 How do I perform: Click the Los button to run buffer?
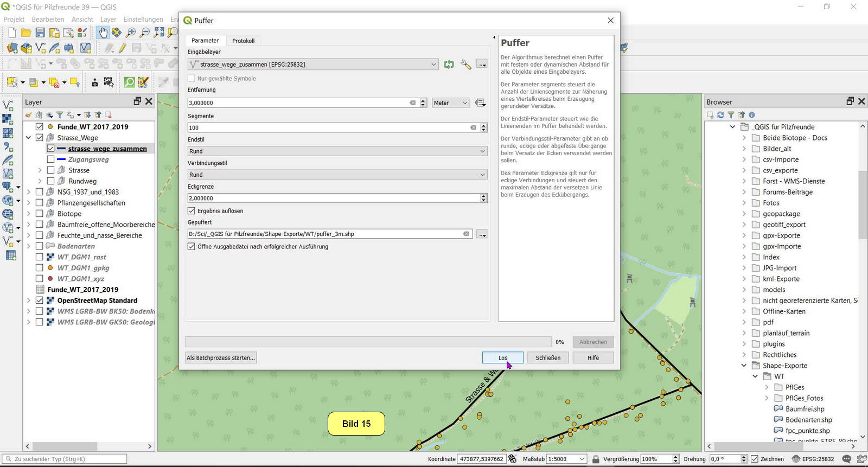click(x=502, y=358)
